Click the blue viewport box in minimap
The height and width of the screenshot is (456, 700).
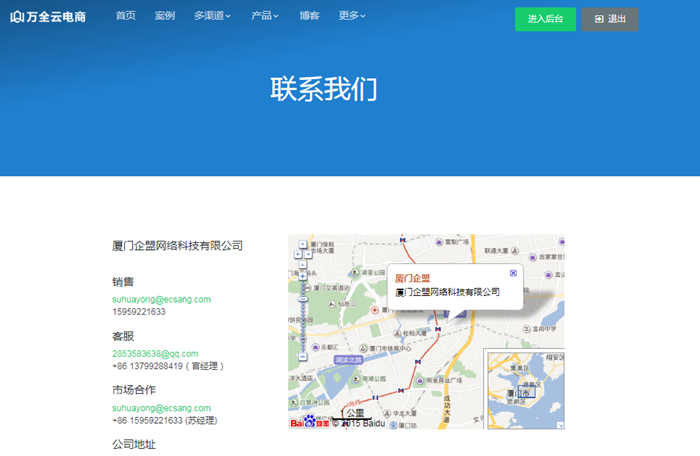[526, 391]
